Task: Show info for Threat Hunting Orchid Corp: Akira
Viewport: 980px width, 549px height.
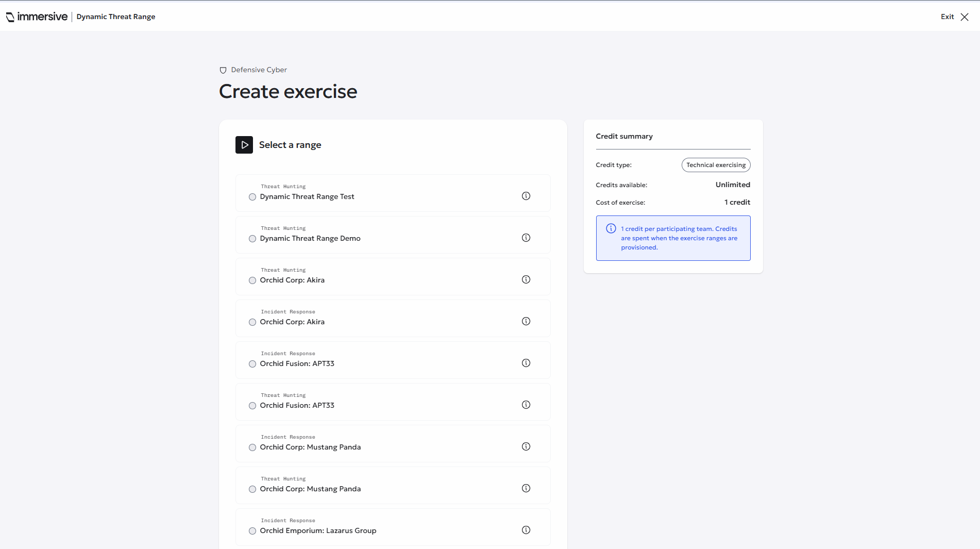Action: pos(526,279)
